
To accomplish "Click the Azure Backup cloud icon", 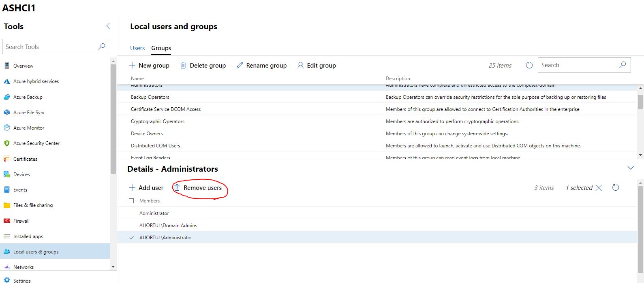I will click(x=6, y=97).
